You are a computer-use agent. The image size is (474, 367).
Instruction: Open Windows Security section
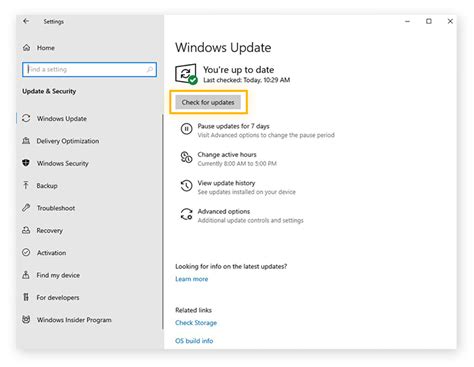pyautogui.click(x=63, y=163)
